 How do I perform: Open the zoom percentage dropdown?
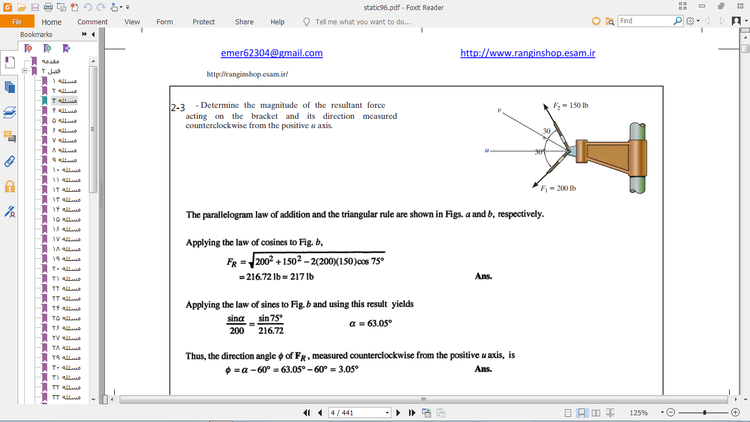[656, 412]
